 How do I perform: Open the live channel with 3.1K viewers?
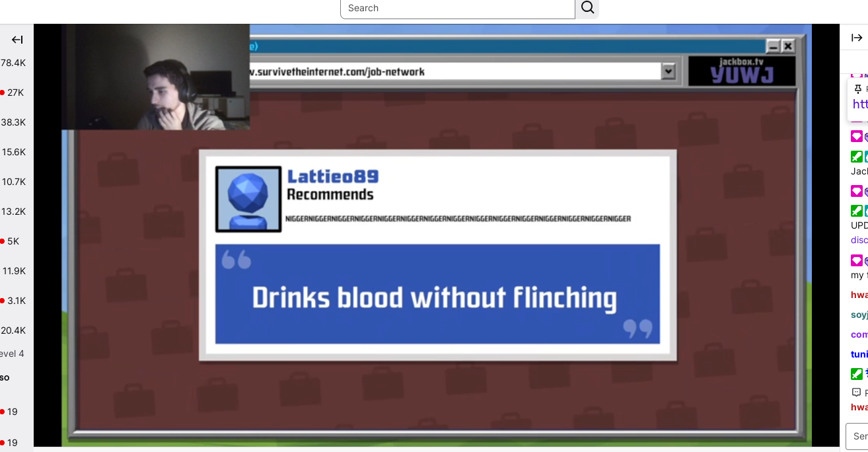pos(13,301)
